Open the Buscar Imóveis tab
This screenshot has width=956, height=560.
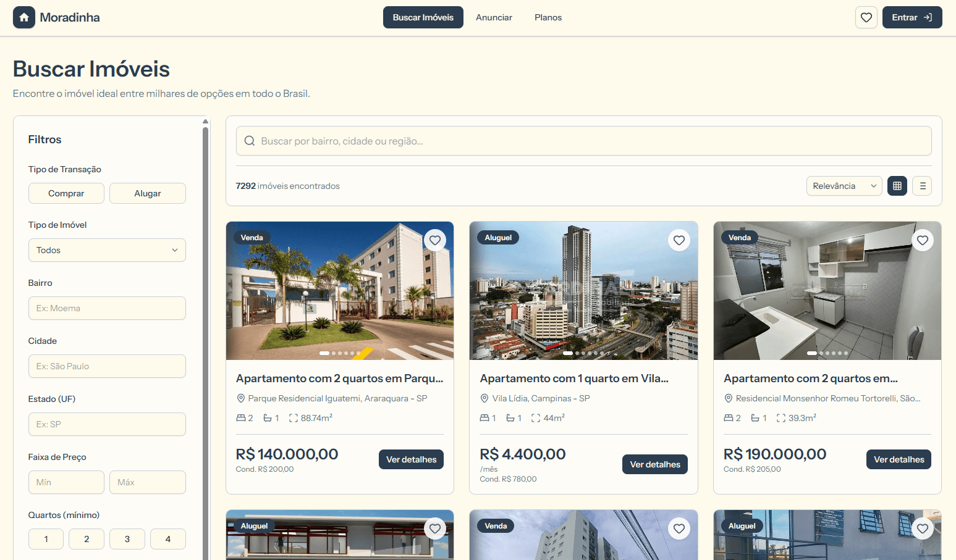point(423,17)
